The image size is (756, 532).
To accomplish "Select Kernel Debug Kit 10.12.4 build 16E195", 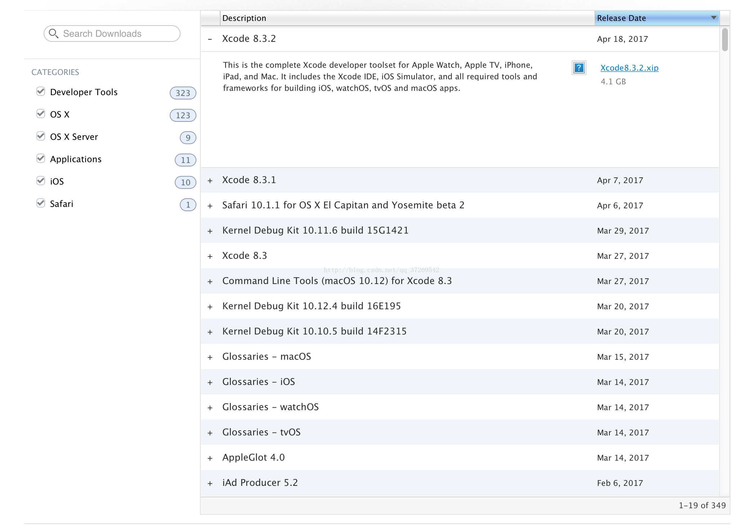I will pyautogui.click(x=312, y=306).
